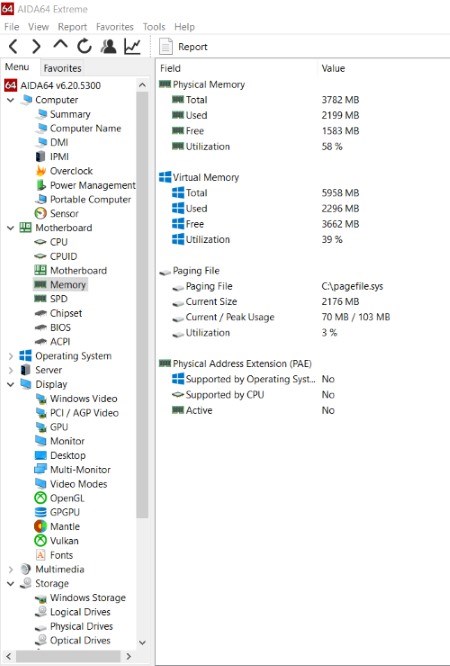
Task: Select the IPMI icon
Action: point(40,157)
